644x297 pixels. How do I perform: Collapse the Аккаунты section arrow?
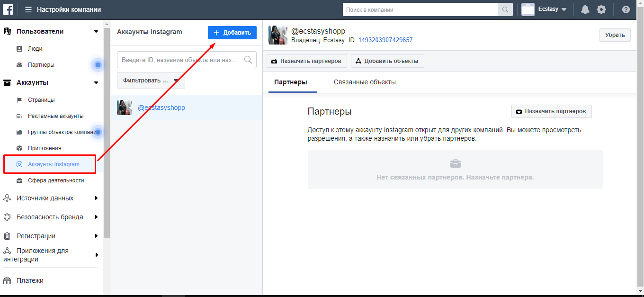pos(96,82)
